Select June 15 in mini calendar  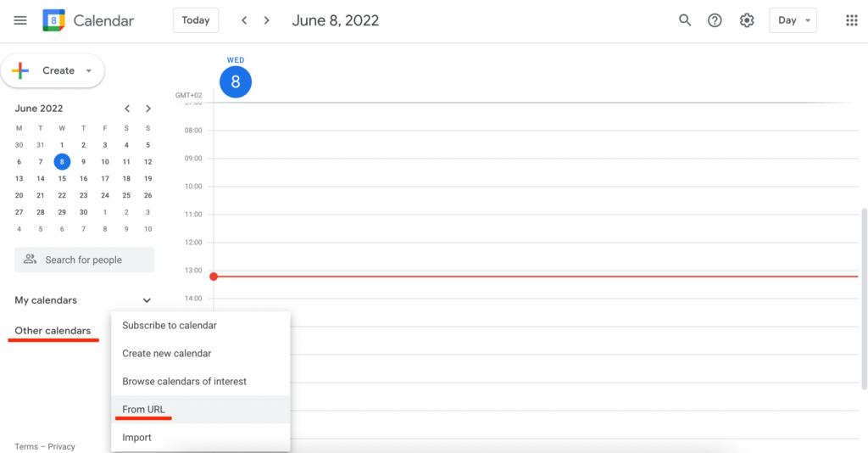(x=62, y=178)
